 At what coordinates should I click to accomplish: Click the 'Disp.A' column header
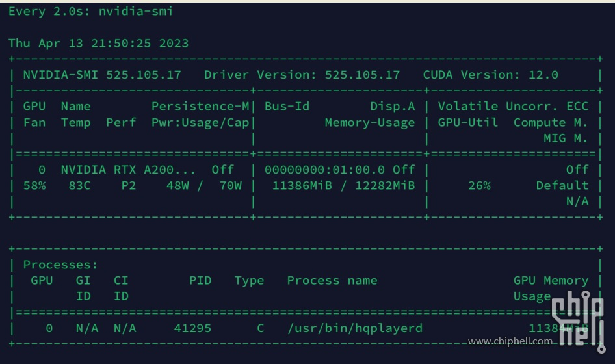(x=393, y=107)
